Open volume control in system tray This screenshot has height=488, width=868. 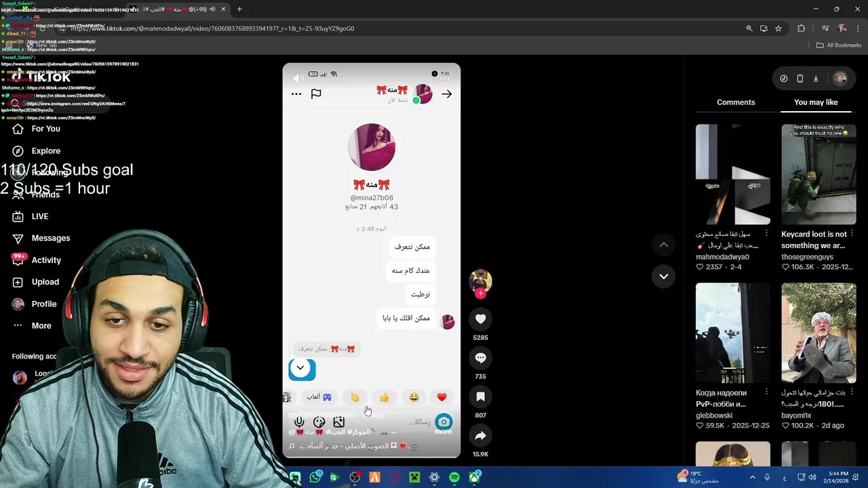812,477
